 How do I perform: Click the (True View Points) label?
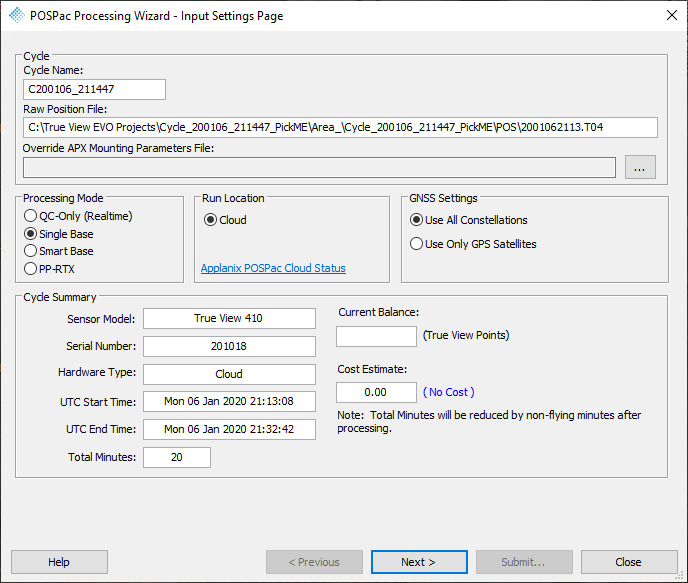466,335
